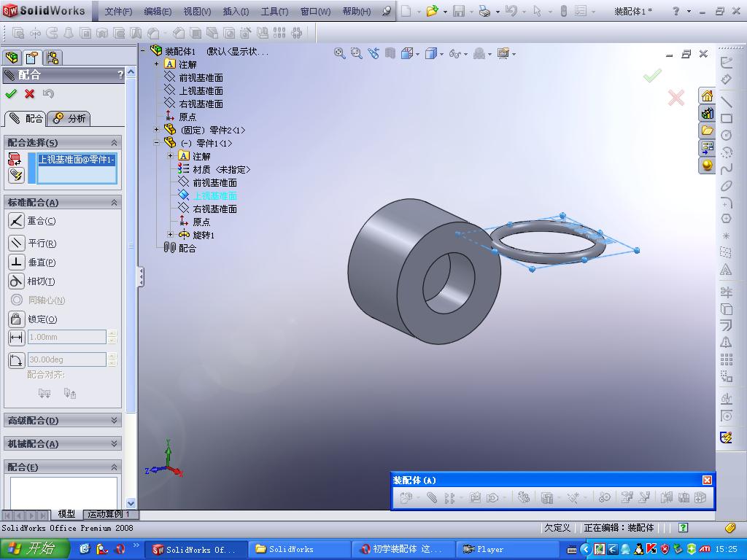Switch to the 分析 tab
747x560 pixels.
(69, 119)
